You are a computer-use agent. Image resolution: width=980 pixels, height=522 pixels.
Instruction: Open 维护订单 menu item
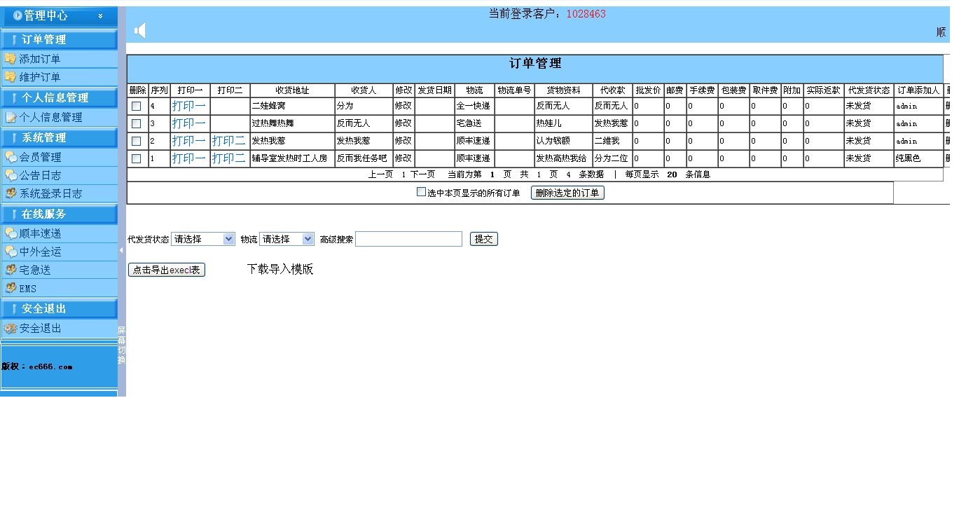tap(40, 78)
